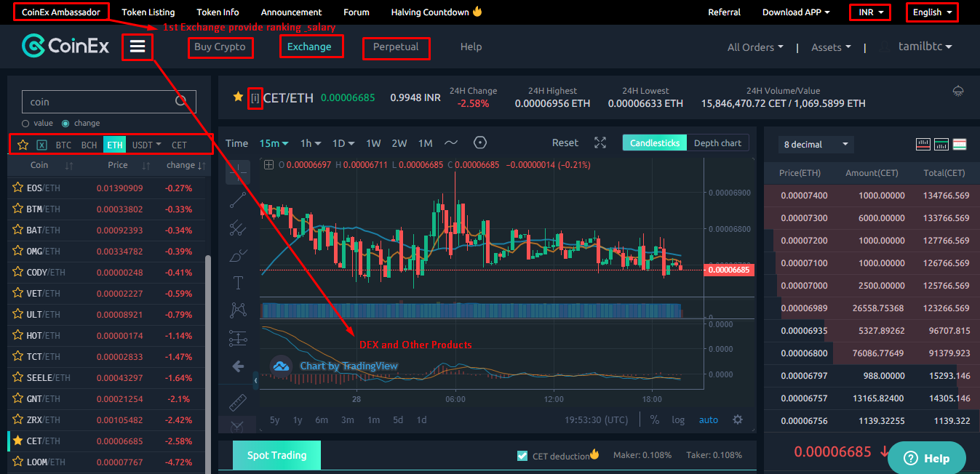
Task: Open the hamburger menu next to CoinEx logo
Action: tap(138, 47)
